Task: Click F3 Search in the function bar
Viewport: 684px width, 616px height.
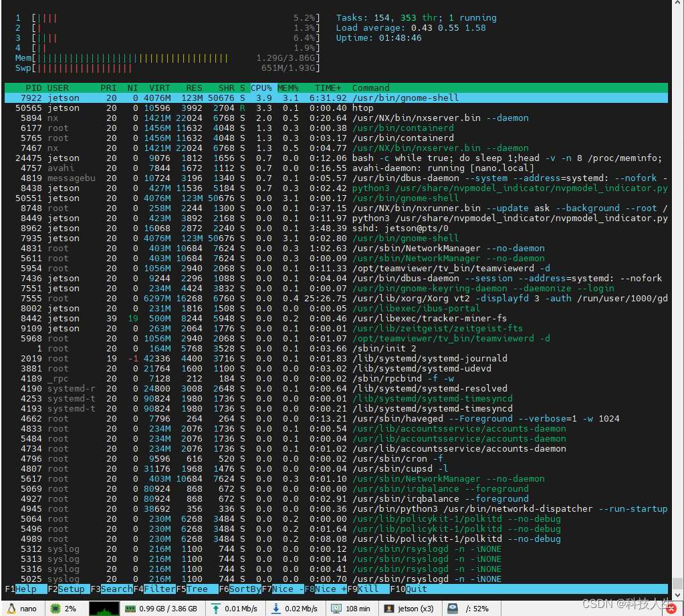Action: (x=111, y=589)
